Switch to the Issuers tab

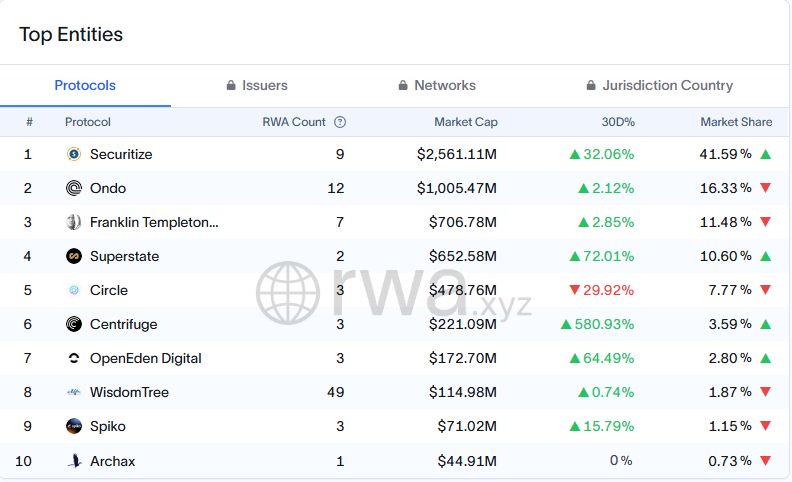point(257,85)
